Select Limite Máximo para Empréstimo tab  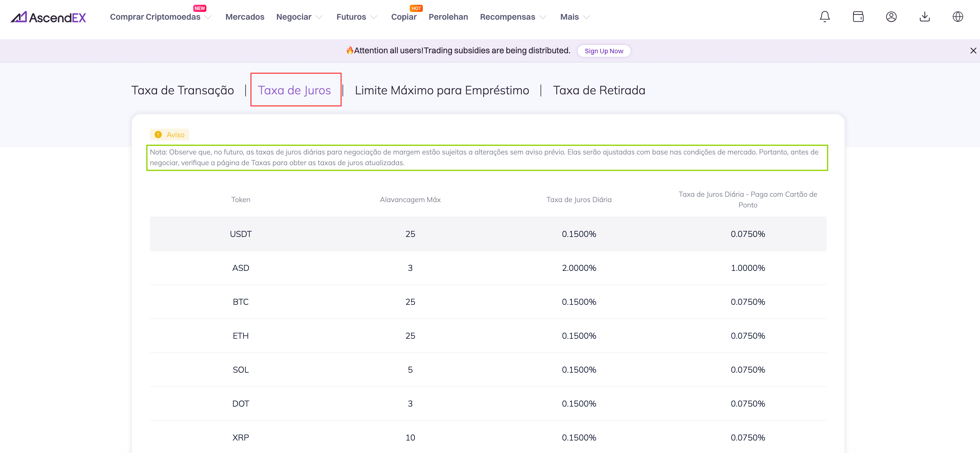(x=442, y=90)
